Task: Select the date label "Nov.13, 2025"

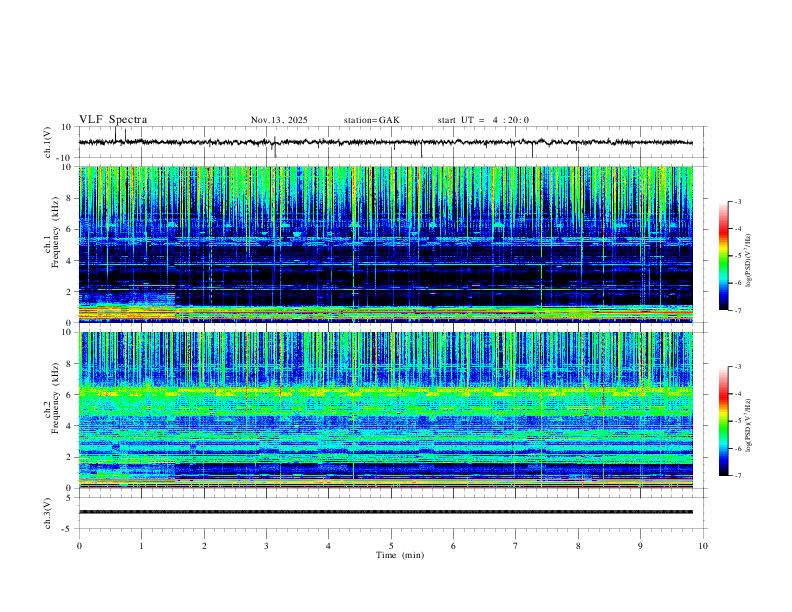Action: [x=279, y=120]
